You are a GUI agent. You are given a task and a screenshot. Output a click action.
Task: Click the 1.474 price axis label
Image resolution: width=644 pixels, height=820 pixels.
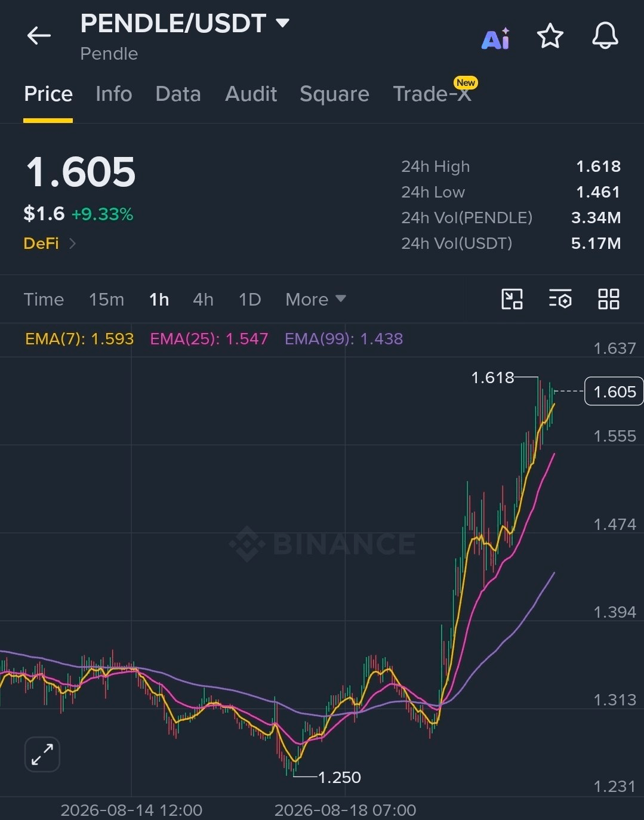click(x=615, y=525)
